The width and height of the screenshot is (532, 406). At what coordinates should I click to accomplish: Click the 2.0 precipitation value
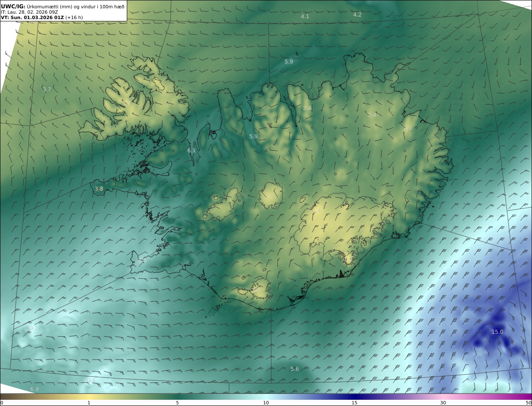point(408,128)
